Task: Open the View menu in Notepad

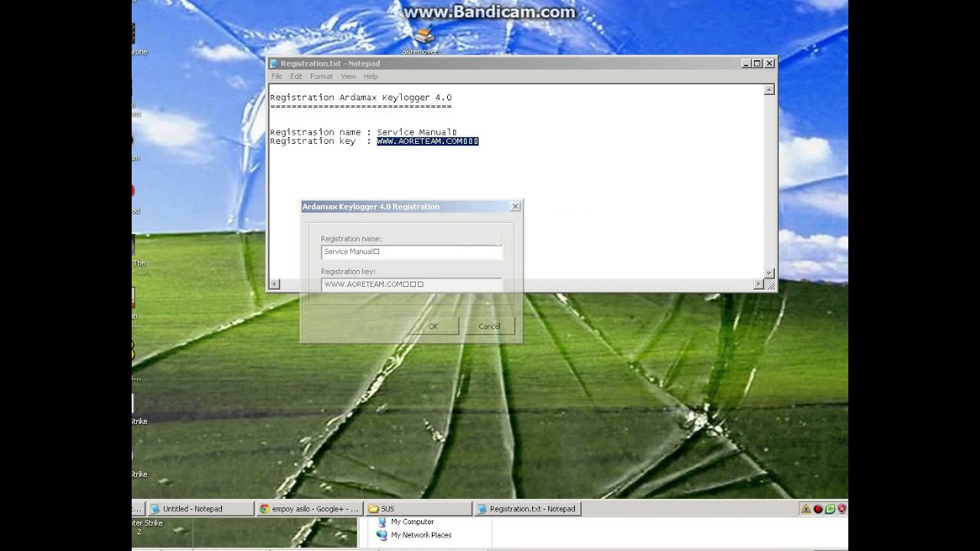Action: coord(348,77)
